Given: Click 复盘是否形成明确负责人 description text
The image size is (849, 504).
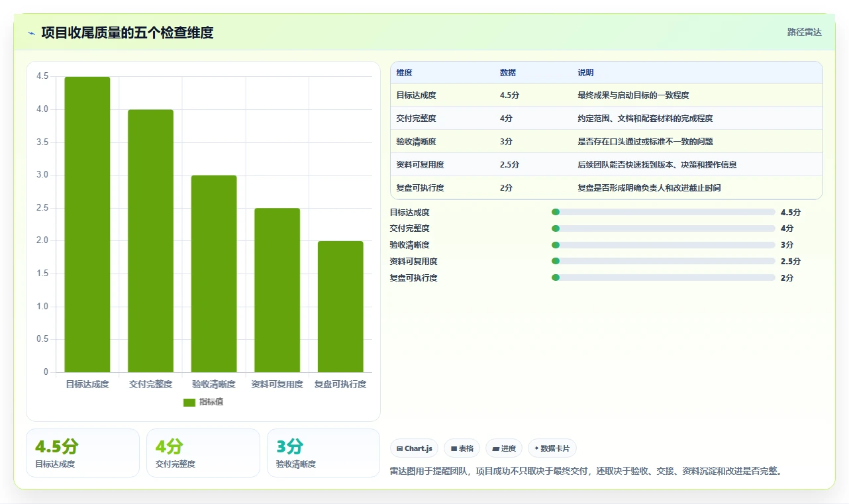Looking at the screenshot, I should tap(650, 188).
